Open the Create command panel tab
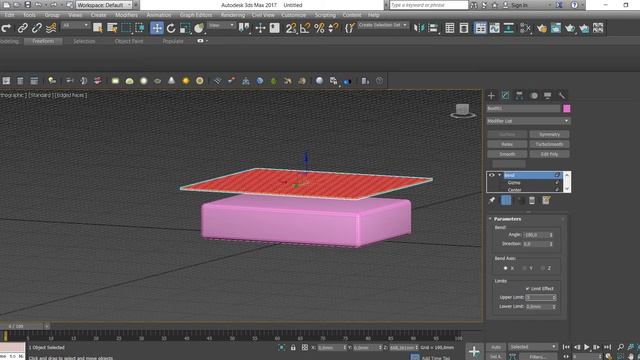Image resolution: width=640 pixels, height=360 pixels. (491, 96)
